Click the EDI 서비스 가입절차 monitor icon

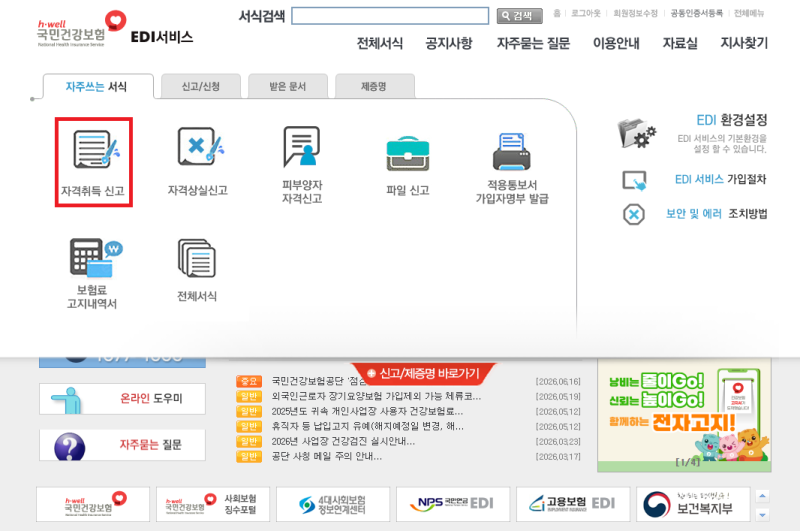634,180
